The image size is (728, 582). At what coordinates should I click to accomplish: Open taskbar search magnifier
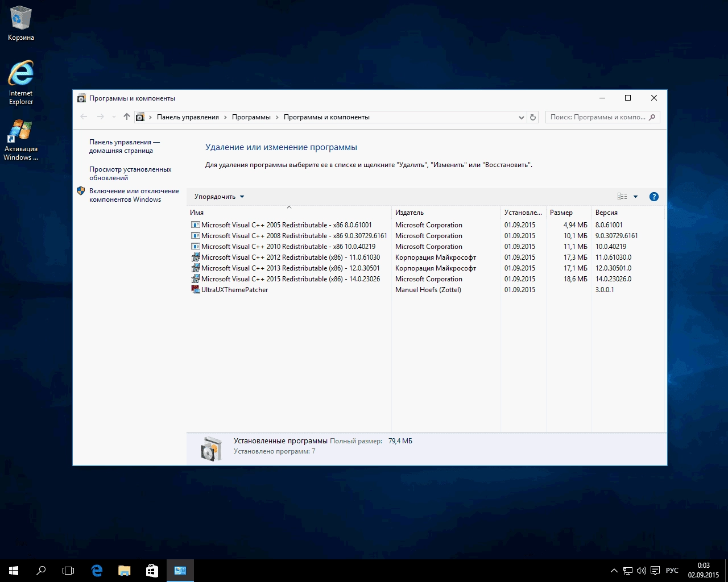click(x=41, y=571)
